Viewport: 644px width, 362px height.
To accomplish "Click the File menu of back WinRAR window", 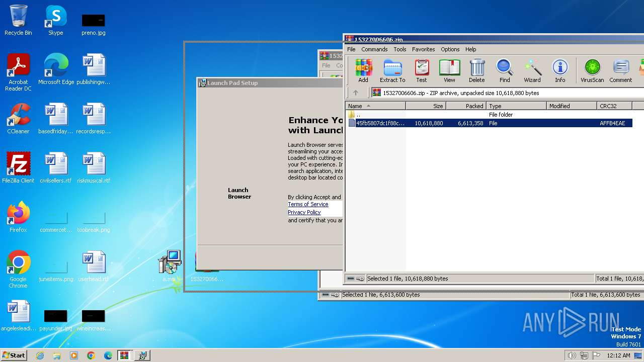I will click(x=326, y=65).
